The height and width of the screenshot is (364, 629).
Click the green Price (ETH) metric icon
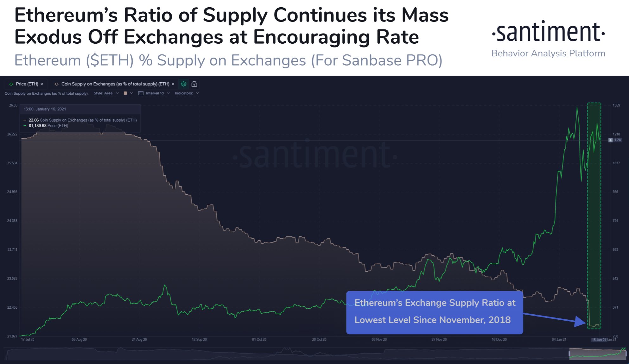click(x=11, y=84)
